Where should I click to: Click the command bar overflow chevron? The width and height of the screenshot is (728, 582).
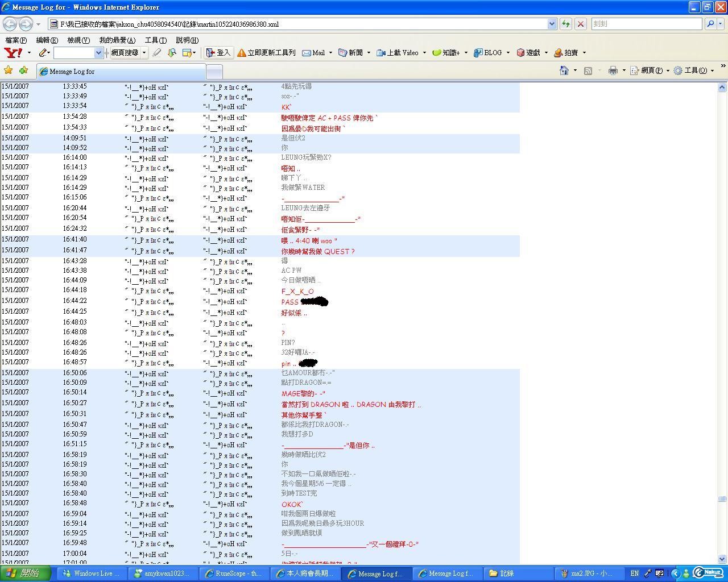[x=723, y=66]
